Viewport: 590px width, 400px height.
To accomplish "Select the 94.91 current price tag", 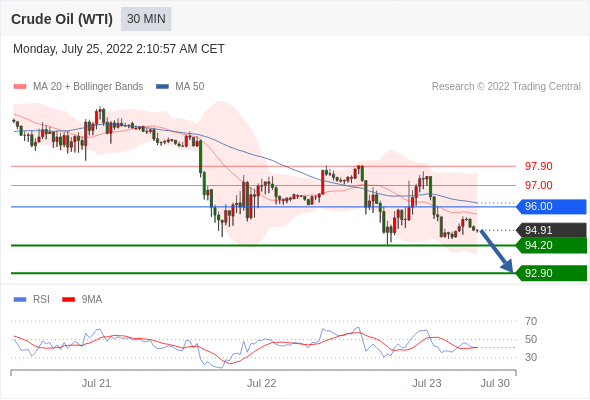I will 551,230.
